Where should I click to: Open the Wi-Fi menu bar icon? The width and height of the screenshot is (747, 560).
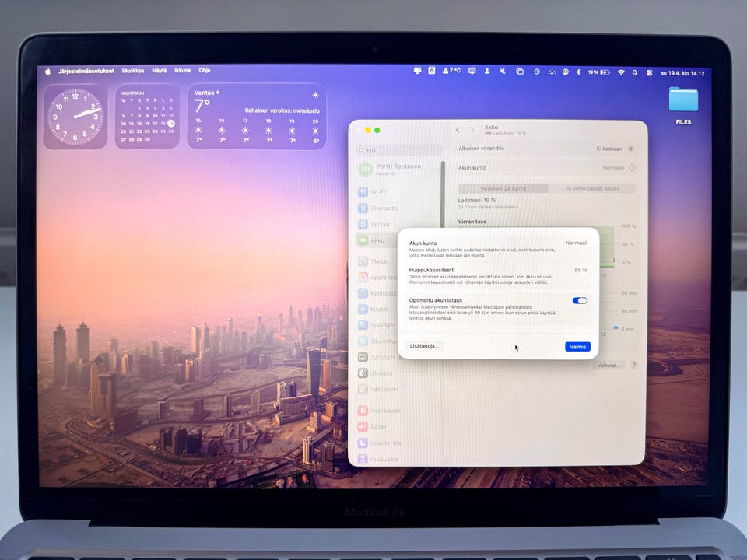[621, 73]
